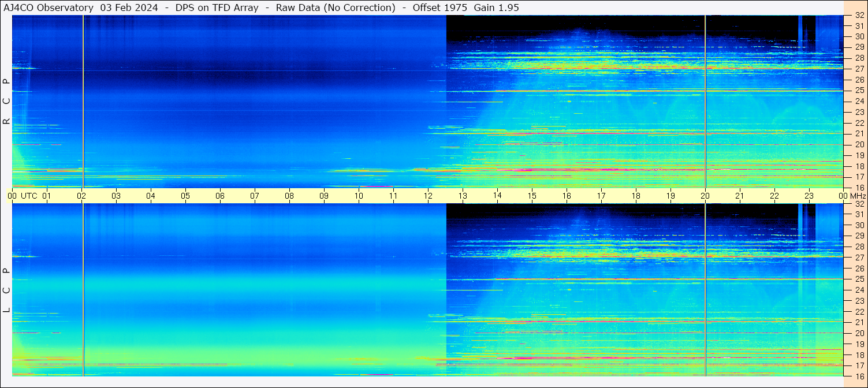Click "25" on the RCP panel frequency scale

(x=859, y=91)
